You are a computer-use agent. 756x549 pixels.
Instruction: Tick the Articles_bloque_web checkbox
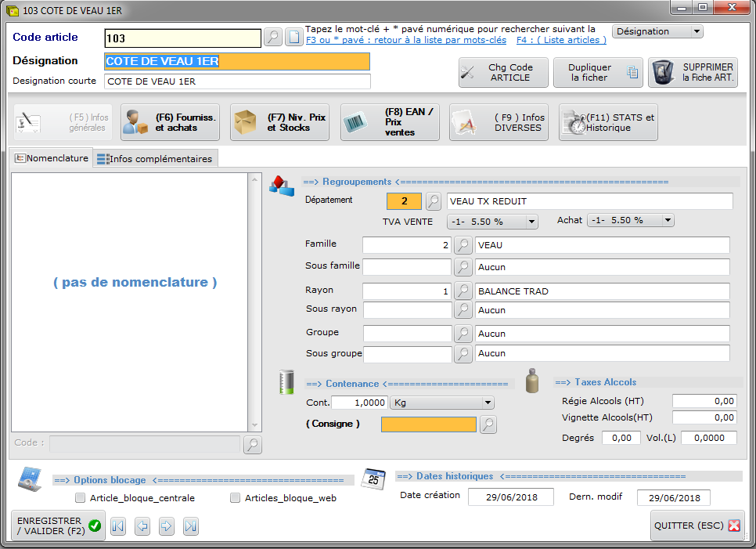(235, 498)
